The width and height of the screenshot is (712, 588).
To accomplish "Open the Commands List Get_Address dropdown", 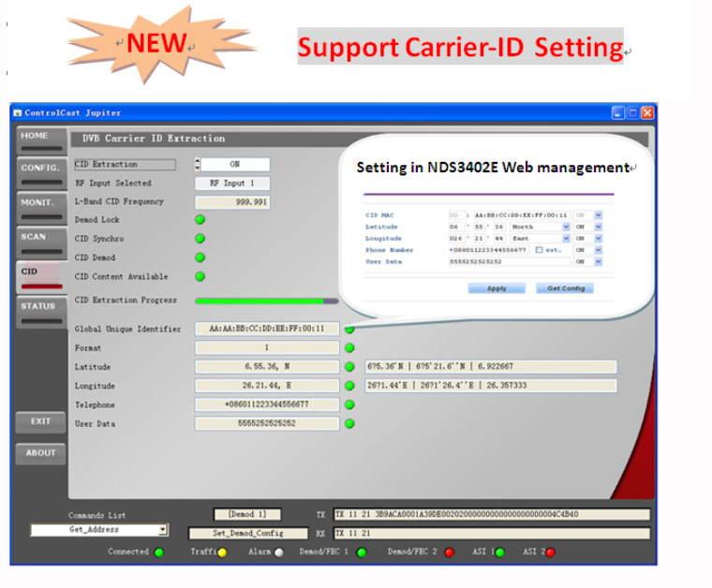I will tap(99, 529).
